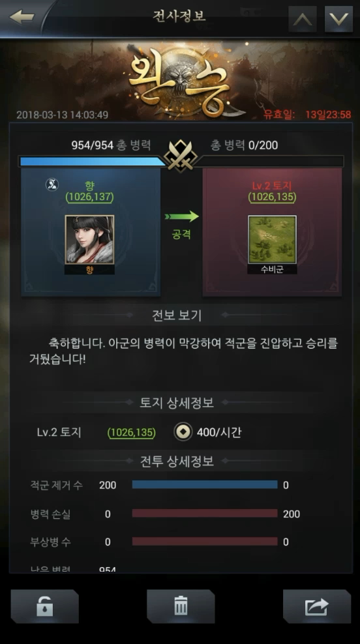
Task: Open attacker 향 hero portrait
Action: (x=89, y=240)
